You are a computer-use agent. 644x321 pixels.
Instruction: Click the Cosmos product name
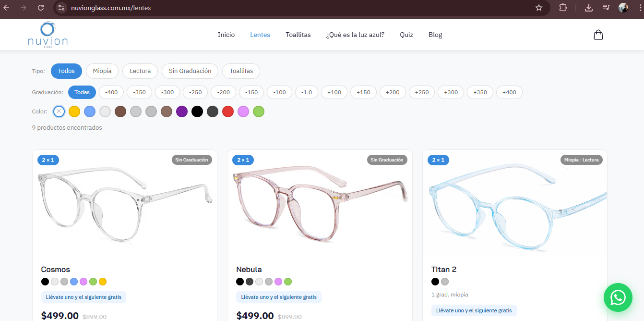point(56,269)
